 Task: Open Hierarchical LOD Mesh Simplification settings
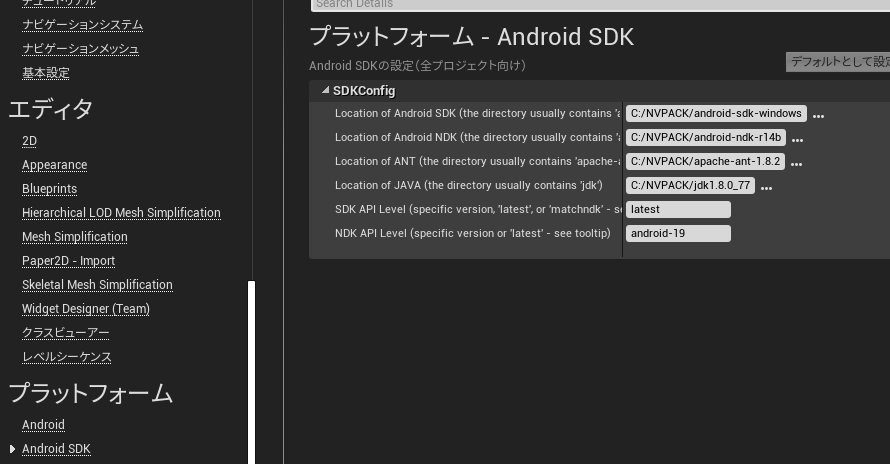click(121, 212)
